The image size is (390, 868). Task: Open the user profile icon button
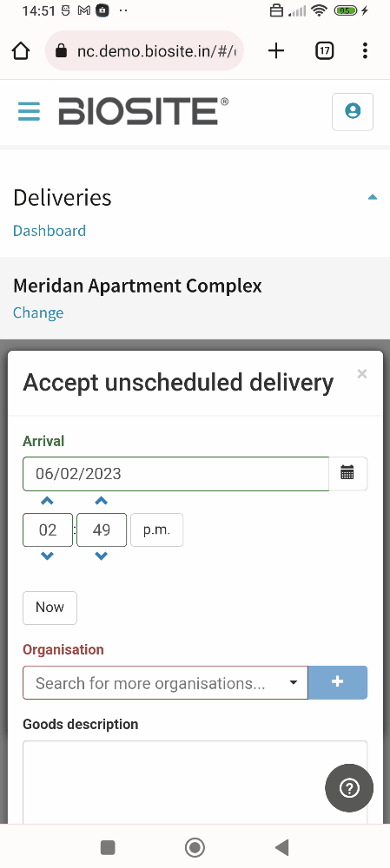(353, 111)
